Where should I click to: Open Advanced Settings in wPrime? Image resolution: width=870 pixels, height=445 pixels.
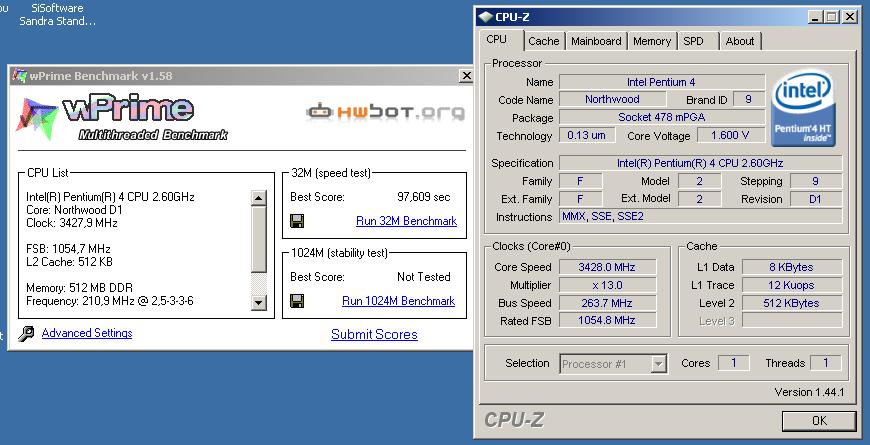click(x=87, y=333)
